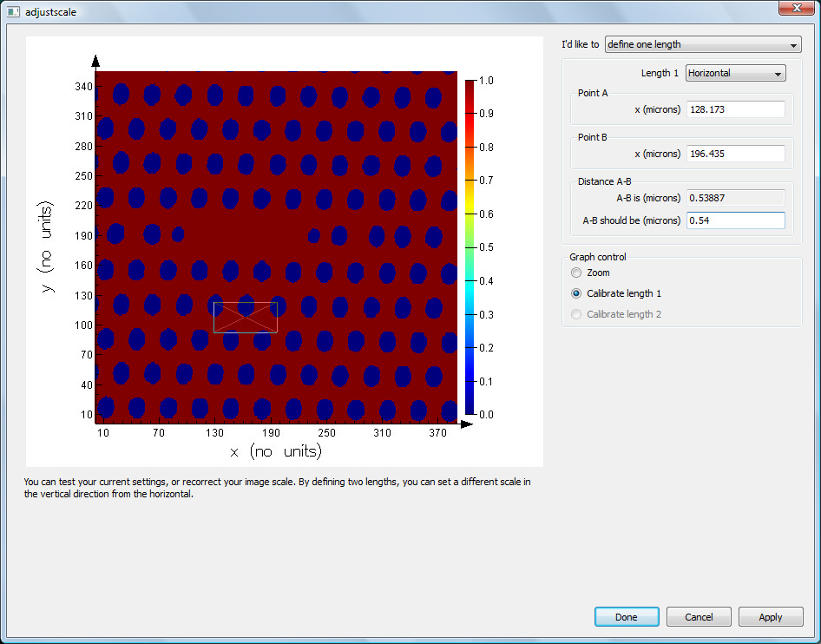This screenshot has height=644, width=821.
Task: Click the Graph control group label
Action: coord(597,257)
